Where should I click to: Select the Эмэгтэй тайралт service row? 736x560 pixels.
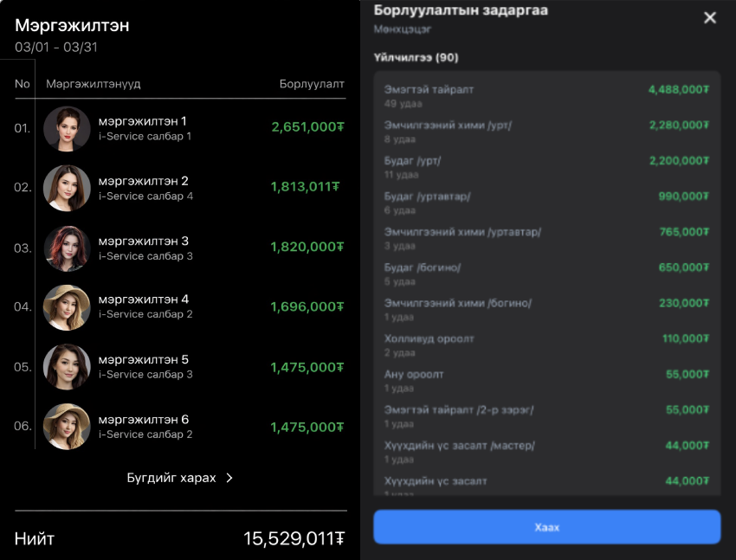click(x=546, y=95)
